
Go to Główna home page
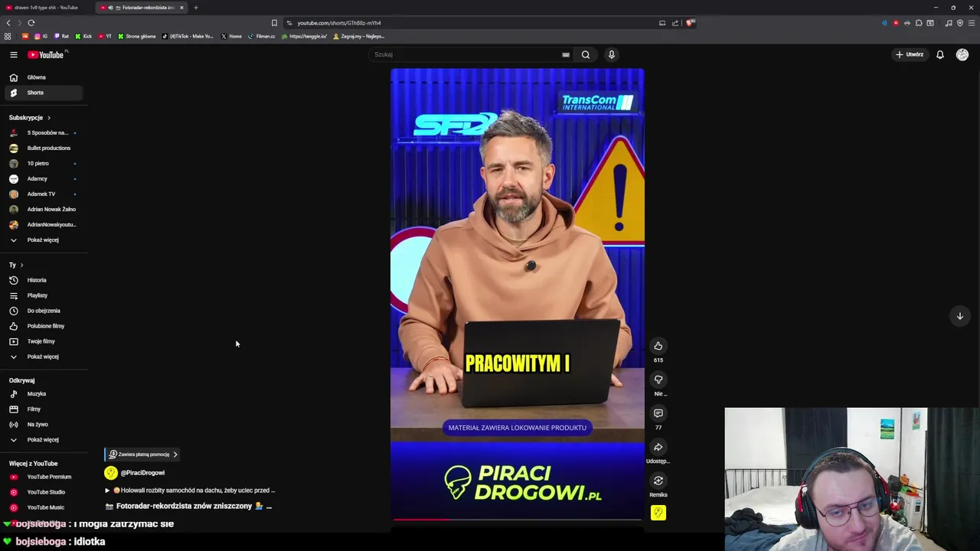(44, 77)
